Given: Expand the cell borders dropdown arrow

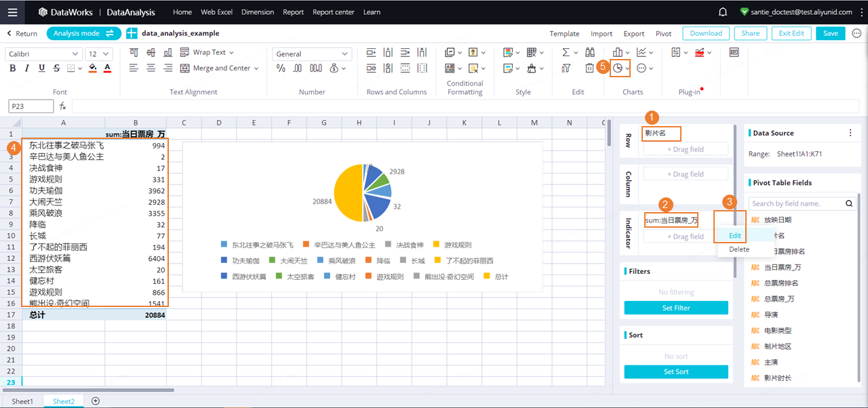Looking at the screenshot, I should (80, 68).
